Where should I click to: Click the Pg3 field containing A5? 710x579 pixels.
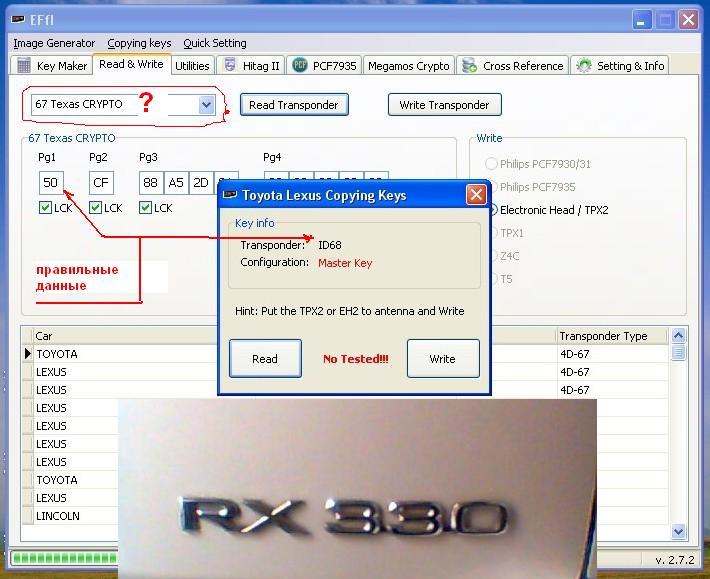(x=176, y=182)
